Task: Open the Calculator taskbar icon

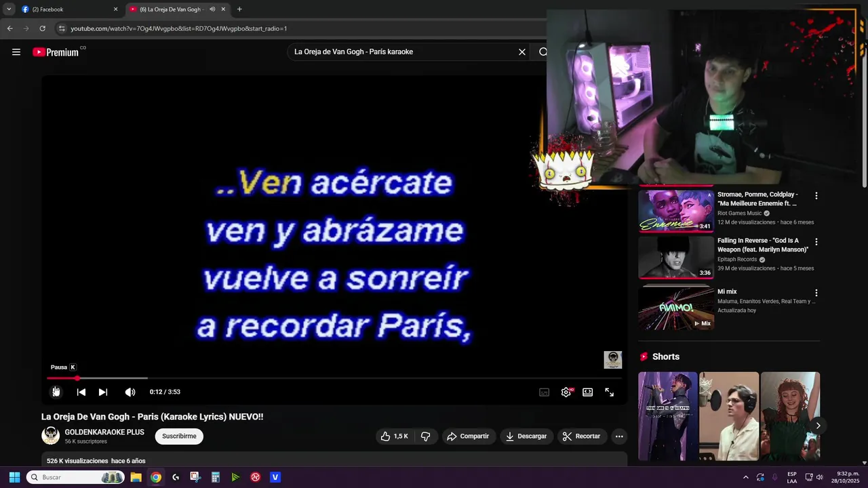Action: (x=216, y=477)
